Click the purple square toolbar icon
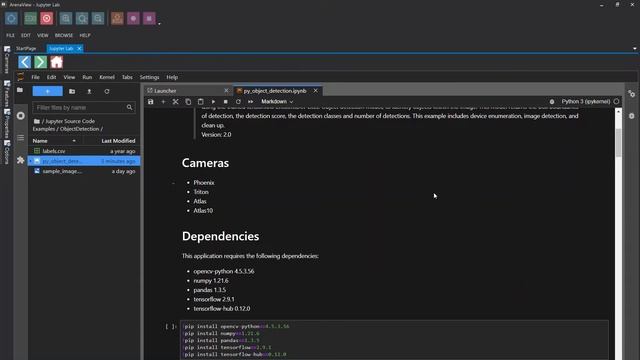Viewport: 640px width, 360px height. pyautogui.click(x=149, y=18)
